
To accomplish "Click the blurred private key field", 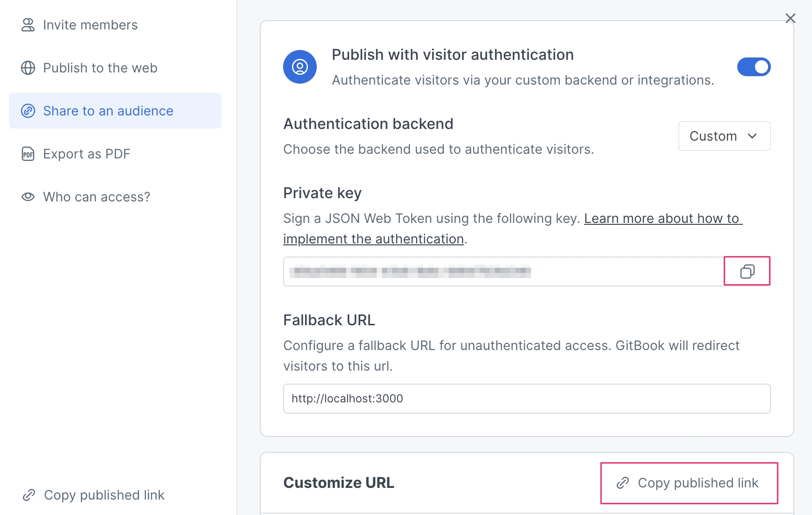I will click(x=503, y=272).
